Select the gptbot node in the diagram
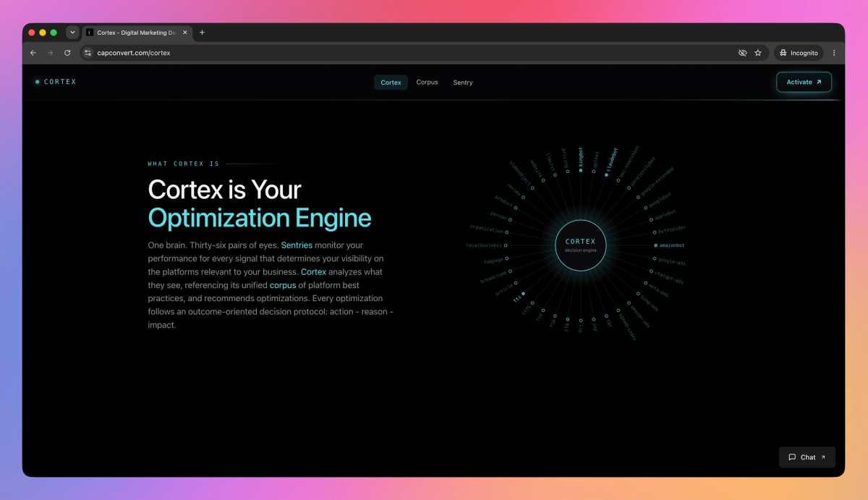This screenshot has width=868, height=500. coord(595,164)
